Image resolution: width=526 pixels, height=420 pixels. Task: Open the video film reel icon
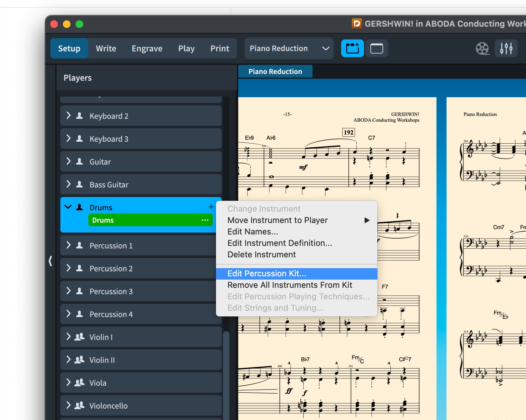point(482,49)
